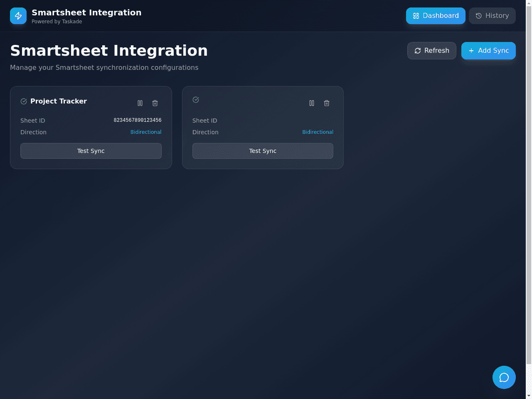532x399 pixels.
Task: Run Test Sync for Project Tracker
Action: [91, 151]
